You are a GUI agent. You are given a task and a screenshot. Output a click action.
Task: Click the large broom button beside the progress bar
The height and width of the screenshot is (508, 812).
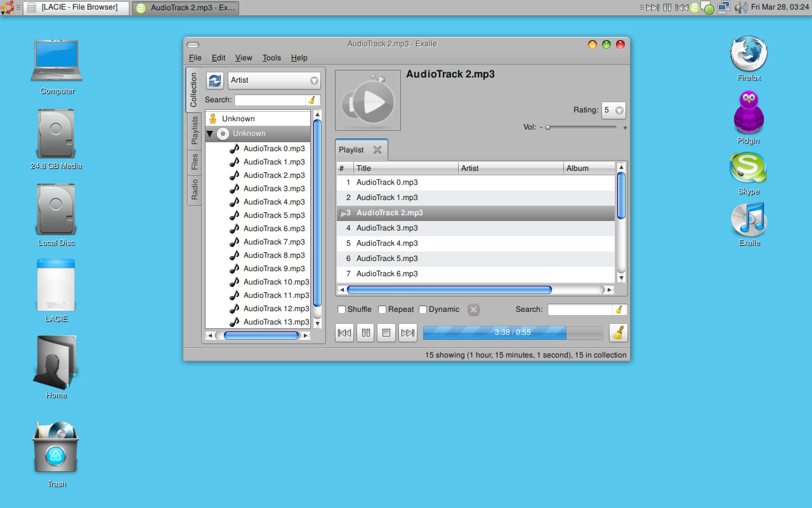[x=619, y=333]
